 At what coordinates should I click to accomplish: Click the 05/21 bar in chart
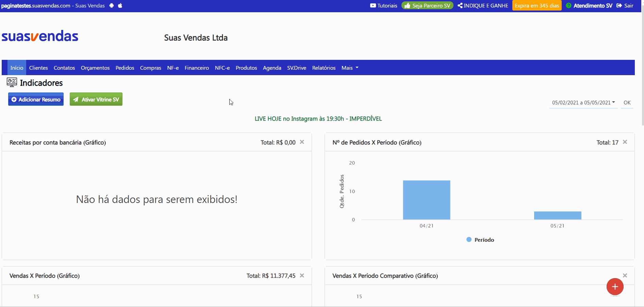[x=558, y=216]
